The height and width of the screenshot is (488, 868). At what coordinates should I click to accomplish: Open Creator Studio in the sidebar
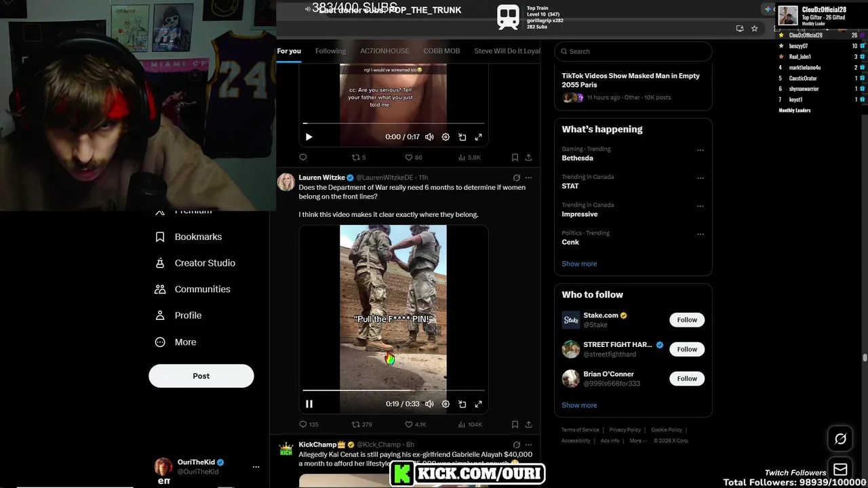tap(195, 263)
